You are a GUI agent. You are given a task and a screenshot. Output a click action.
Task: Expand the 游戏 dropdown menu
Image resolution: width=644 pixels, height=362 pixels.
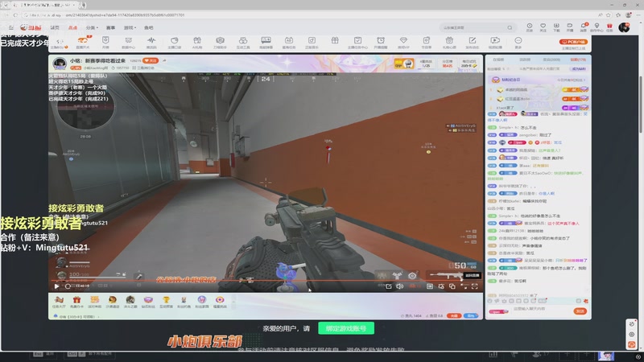(x=130, y=28)
